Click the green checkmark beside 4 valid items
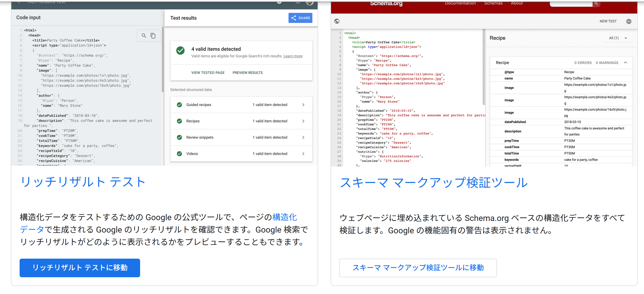 180,50
